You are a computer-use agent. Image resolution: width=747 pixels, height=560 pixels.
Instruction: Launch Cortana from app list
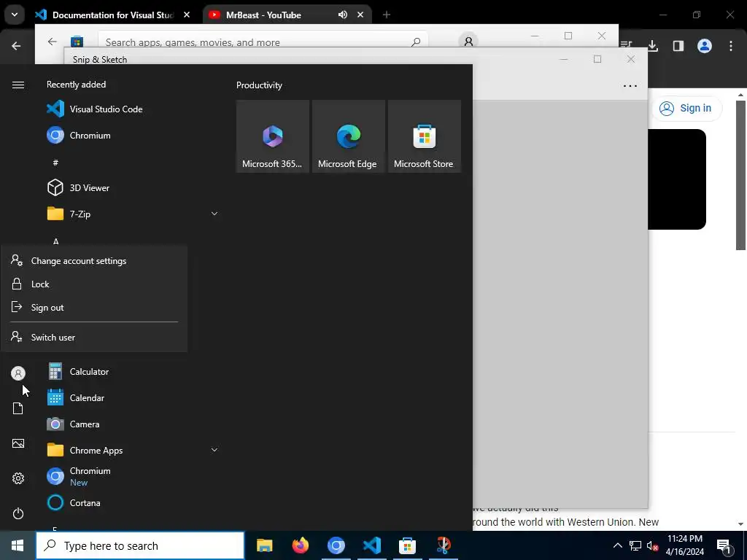click(x=133, y=502)
